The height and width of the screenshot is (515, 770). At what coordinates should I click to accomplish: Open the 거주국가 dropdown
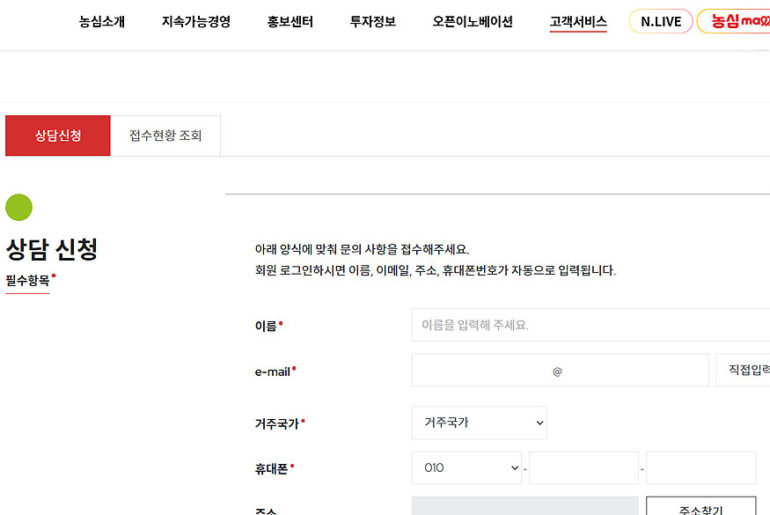479,423
